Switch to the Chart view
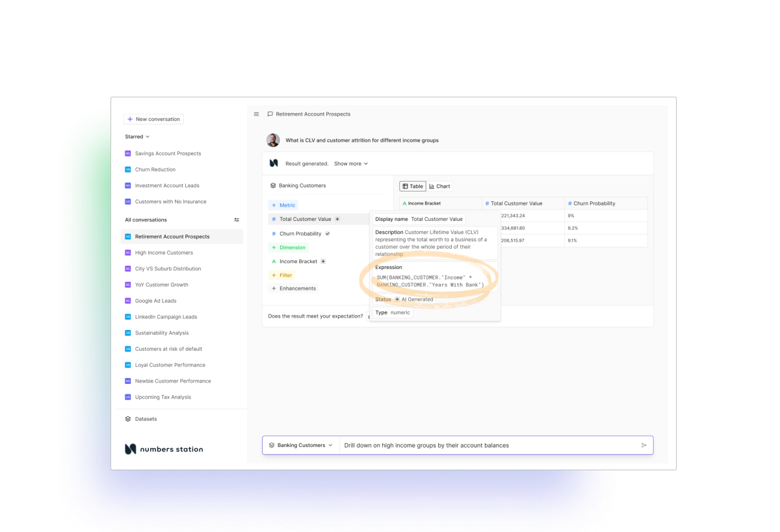The image size is (780, 532). [439, 186]
